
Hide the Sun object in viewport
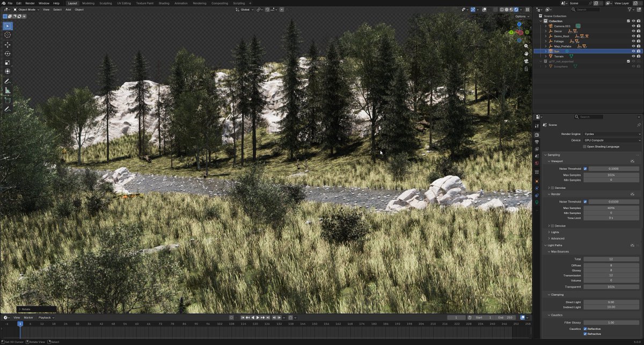click(x=633, y=51)
